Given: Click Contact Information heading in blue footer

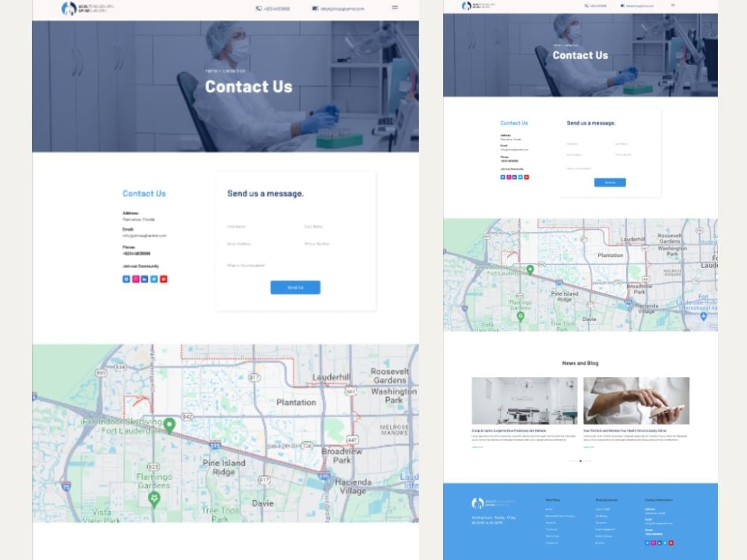Looking at the screenshot, I should (x=659, y=500).
